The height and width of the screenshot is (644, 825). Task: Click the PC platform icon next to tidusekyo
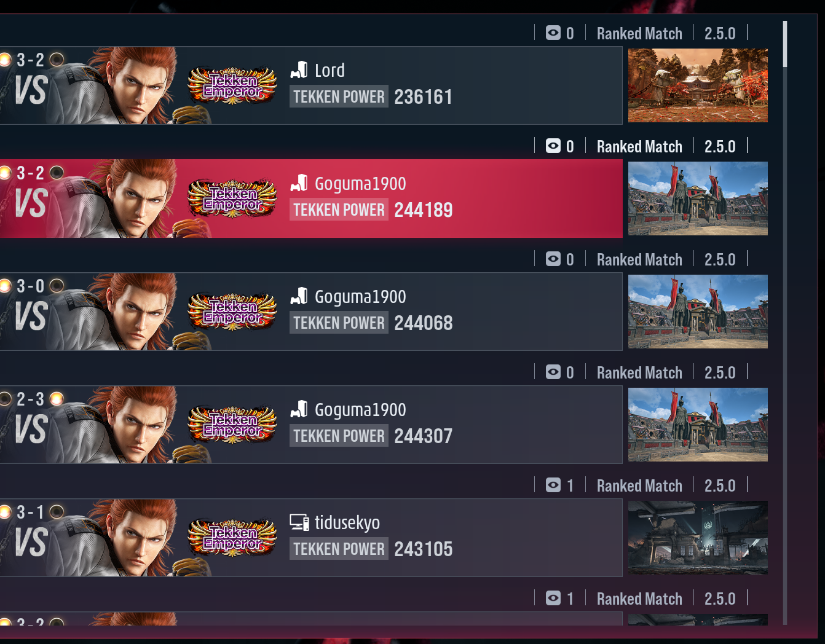[x=299, y=522]
